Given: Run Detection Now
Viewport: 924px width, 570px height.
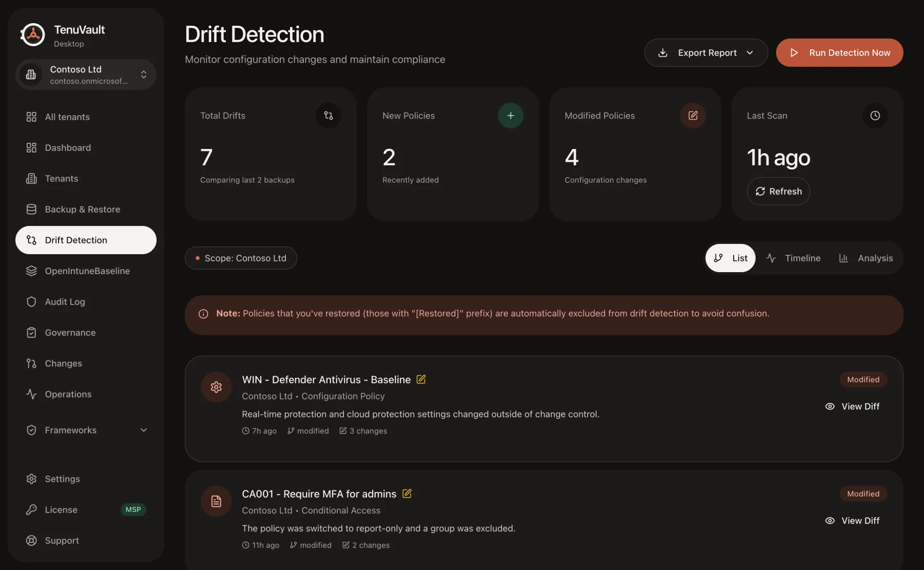Looking at the screenshot, I should (839, 52).
